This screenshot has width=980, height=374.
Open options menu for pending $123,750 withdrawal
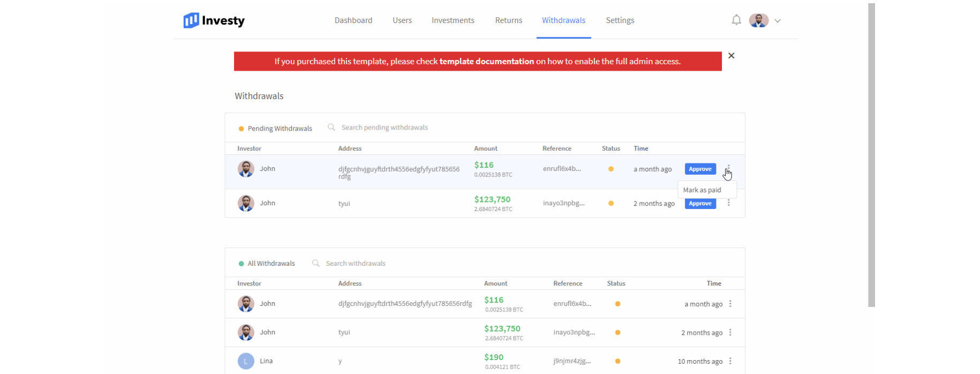(728, 203)
